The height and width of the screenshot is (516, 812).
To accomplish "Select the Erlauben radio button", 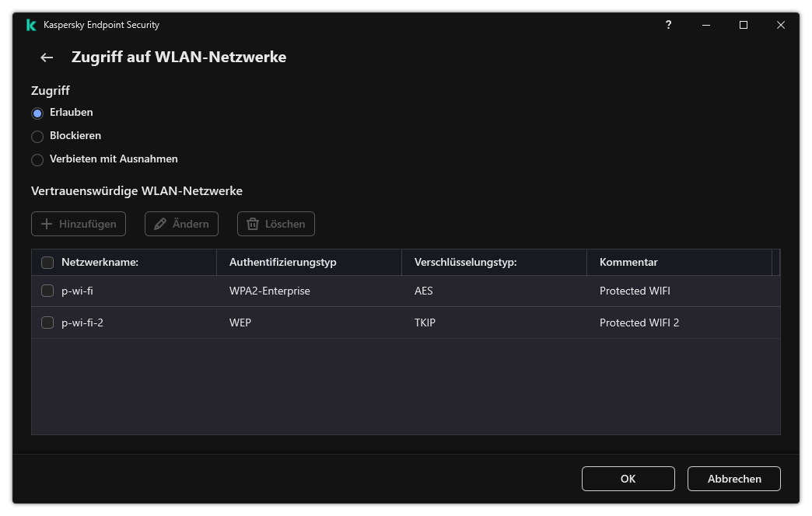I will coord(37,113).
